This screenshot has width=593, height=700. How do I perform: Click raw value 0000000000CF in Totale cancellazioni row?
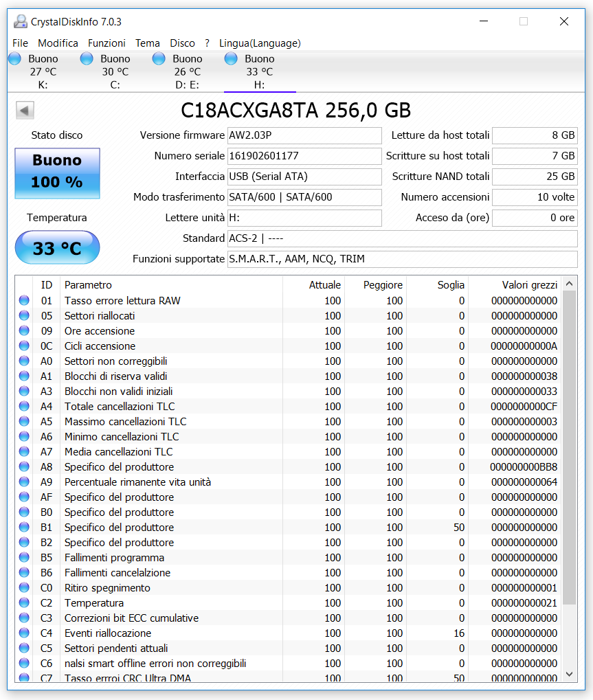[524, 406]
